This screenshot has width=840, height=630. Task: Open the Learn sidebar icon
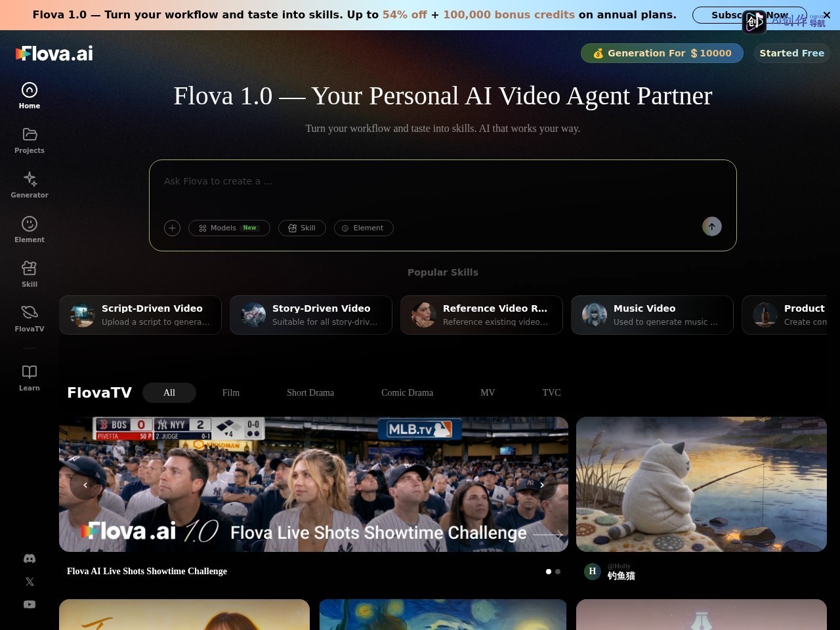(x=30, y=378)
